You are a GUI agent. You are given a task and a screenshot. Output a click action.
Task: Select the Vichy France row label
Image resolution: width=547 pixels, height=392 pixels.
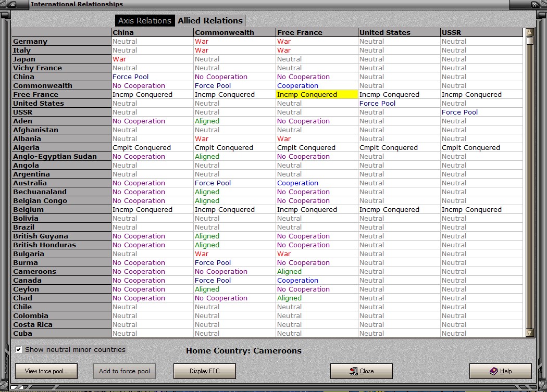tap(61, 68)
